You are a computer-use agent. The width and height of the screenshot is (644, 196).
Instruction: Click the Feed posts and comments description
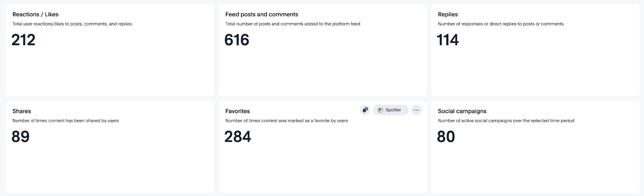point(293,24)
